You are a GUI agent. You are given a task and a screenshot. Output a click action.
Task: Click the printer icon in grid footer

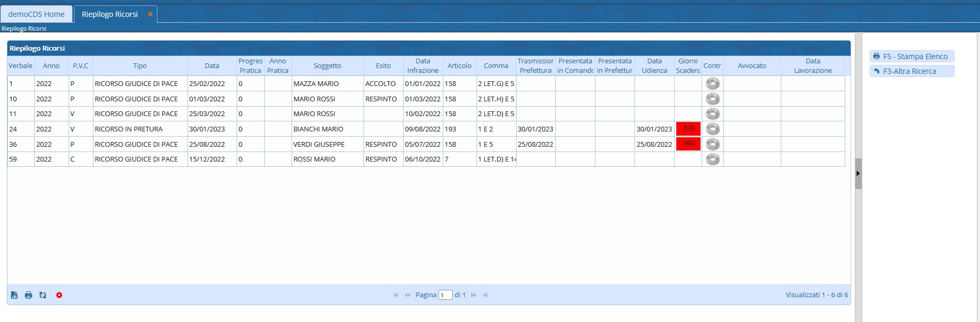pyautogui.click(x=29, y=295)
